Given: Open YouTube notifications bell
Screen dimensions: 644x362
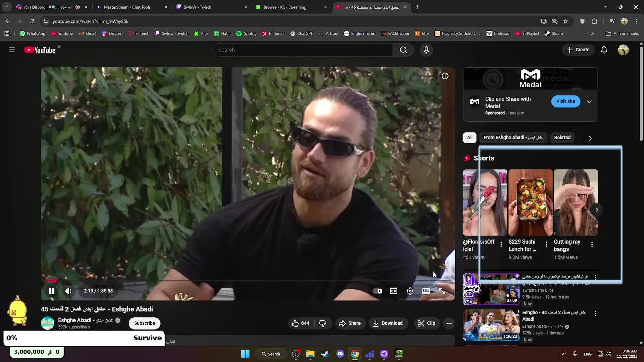Looking at the screenshot, I should [x=604, y=50].
